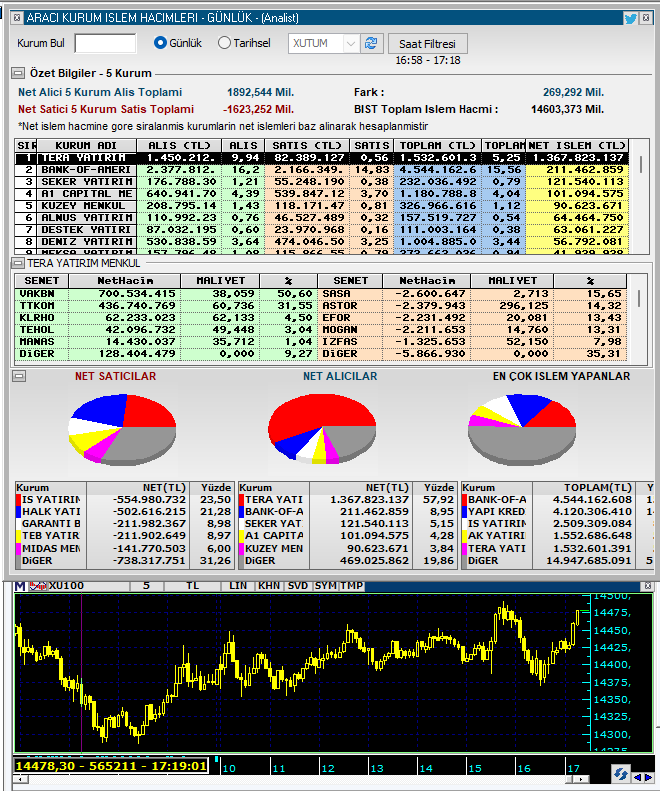Click SENET header of buy-side stock table
The height and width of the screenshot is (791, 660).
point(42,281)
